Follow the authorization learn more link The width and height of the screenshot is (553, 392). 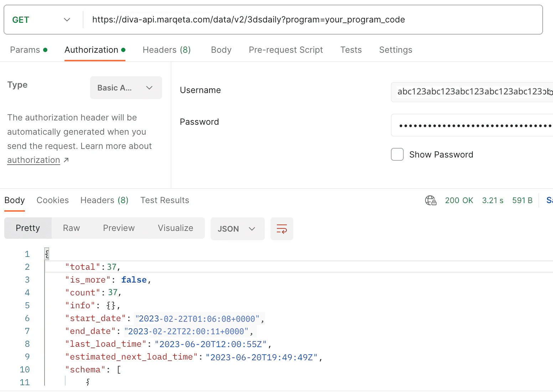click(x=33, y=160)
